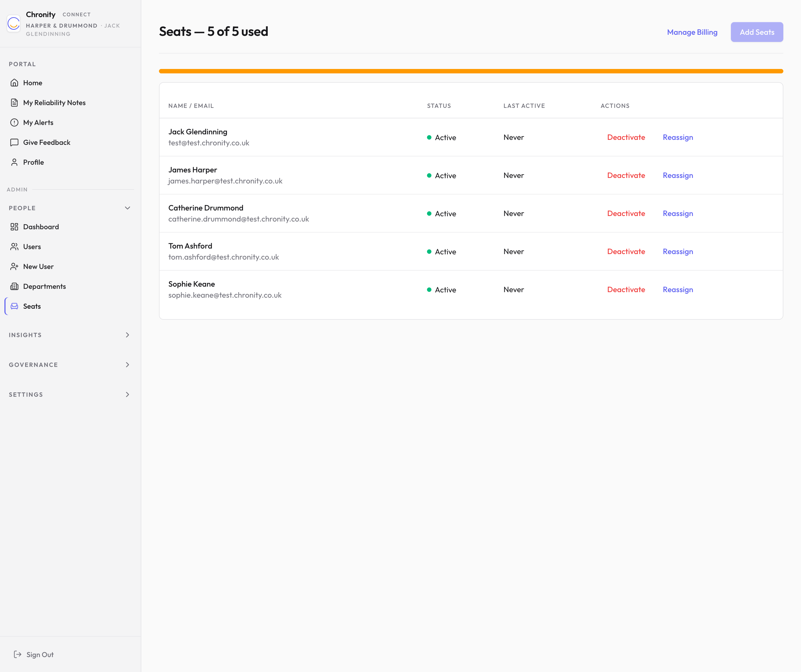Open Profile using the person icon
Image resolution: width=801 pixels, height=672 pixels.
pyautogui.click(x=15, y=162)
